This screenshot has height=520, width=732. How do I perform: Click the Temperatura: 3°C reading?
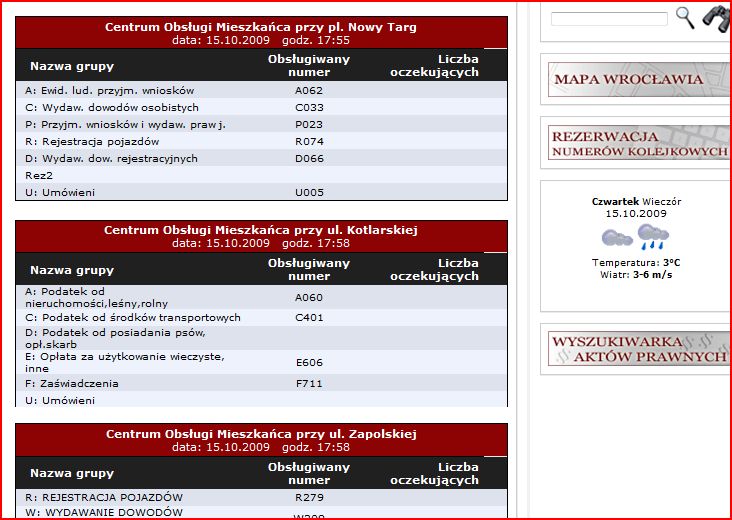pyautogui.click(x=636, y=262)
